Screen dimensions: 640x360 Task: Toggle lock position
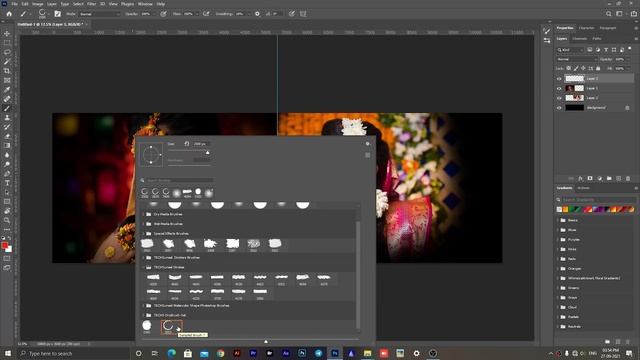tap(583, 69)
